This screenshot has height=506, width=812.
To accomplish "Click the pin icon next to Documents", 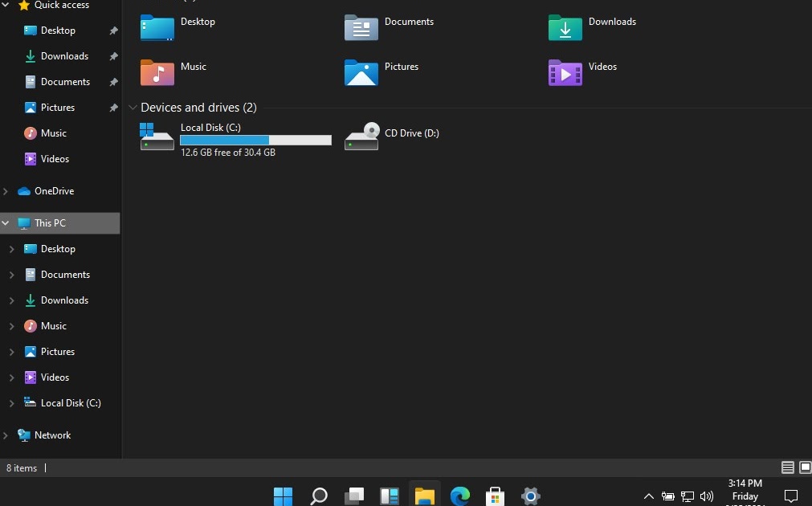I will (113, 82).
